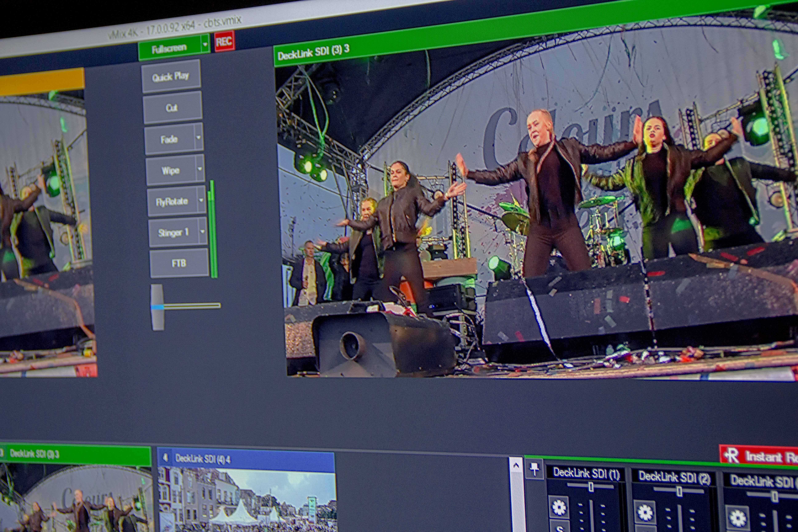Click the yellow preview window title bar

coord(42,81)
